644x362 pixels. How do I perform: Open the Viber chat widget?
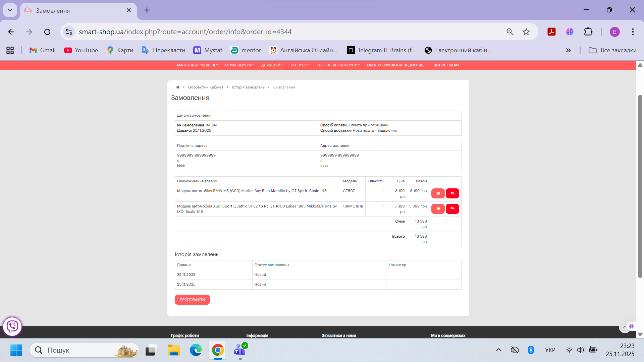click(12, 326)
